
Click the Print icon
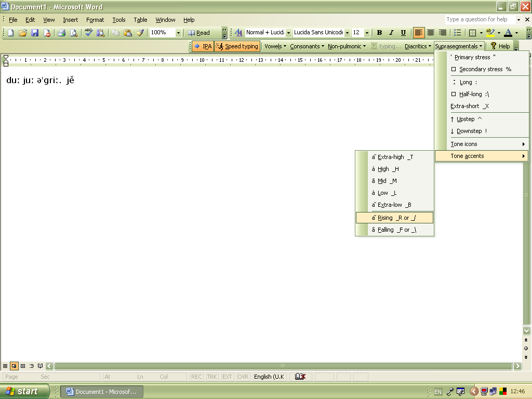click(61, 32)
